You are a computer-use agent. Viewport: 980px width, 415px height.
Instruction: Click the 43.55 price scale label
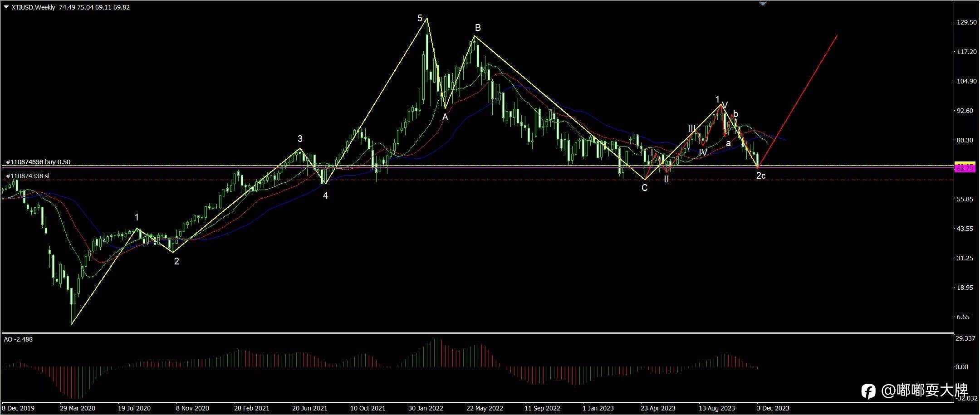[965, 229]
